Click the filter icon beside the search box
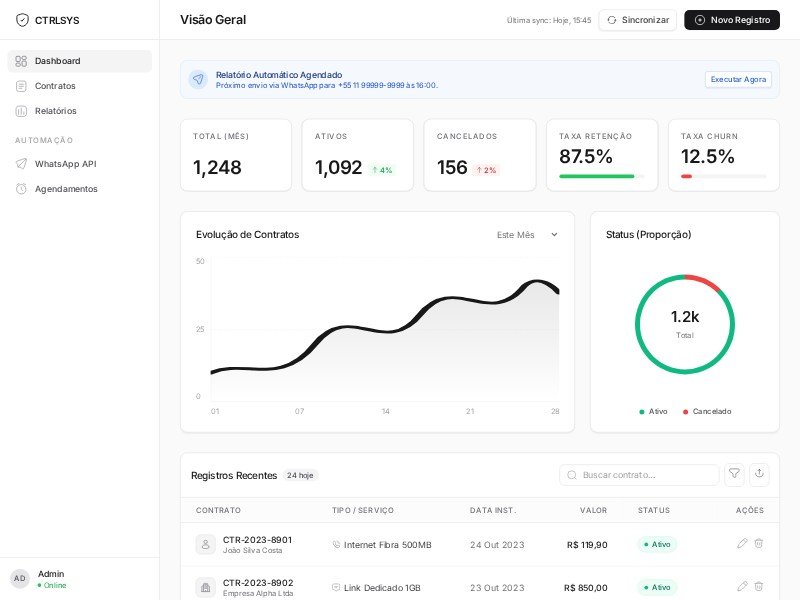Viewport: 800px width, 600px height. tap(734, 474)
